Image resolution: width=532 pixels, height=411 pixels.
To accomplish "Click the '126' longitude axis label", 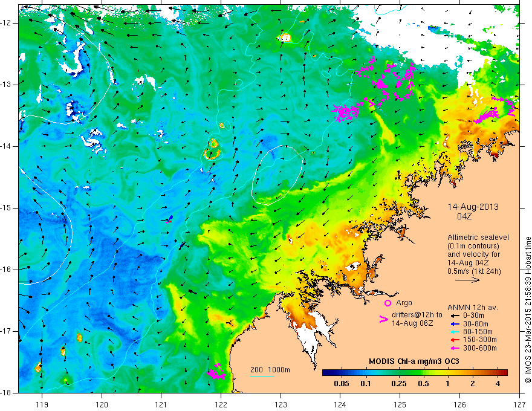I will tap(459, 404).
